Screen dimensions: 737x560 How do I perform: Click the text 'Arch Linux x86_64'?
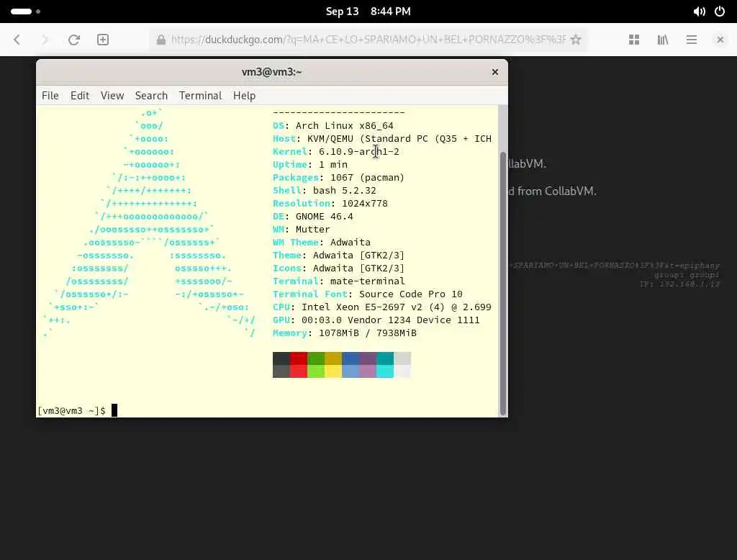[345, 125]
